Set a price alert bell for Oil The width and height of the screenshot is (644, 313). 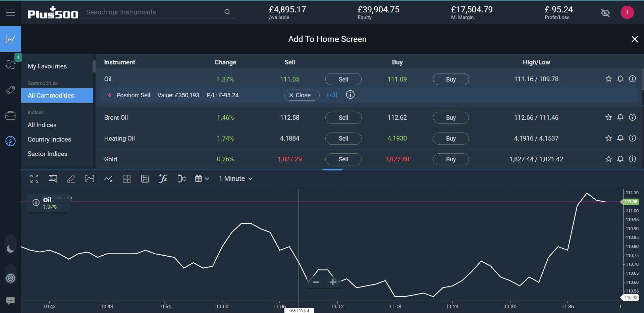[x=620, y=79]
